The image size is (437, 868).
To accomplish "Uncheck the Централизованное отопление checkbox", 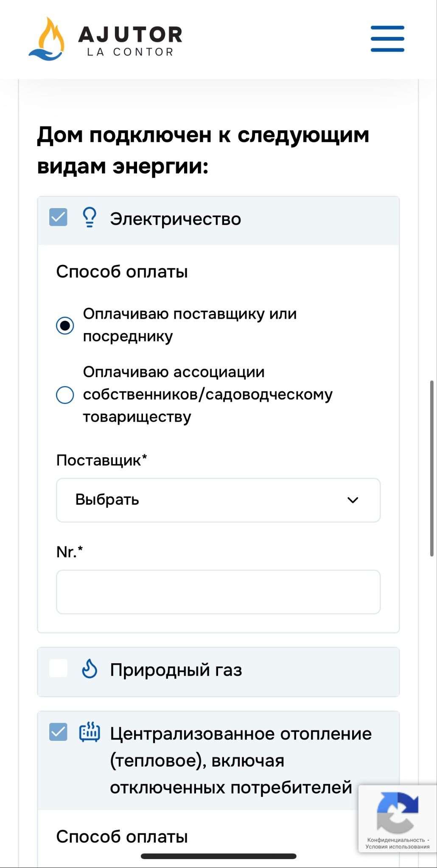I will 58,732.
